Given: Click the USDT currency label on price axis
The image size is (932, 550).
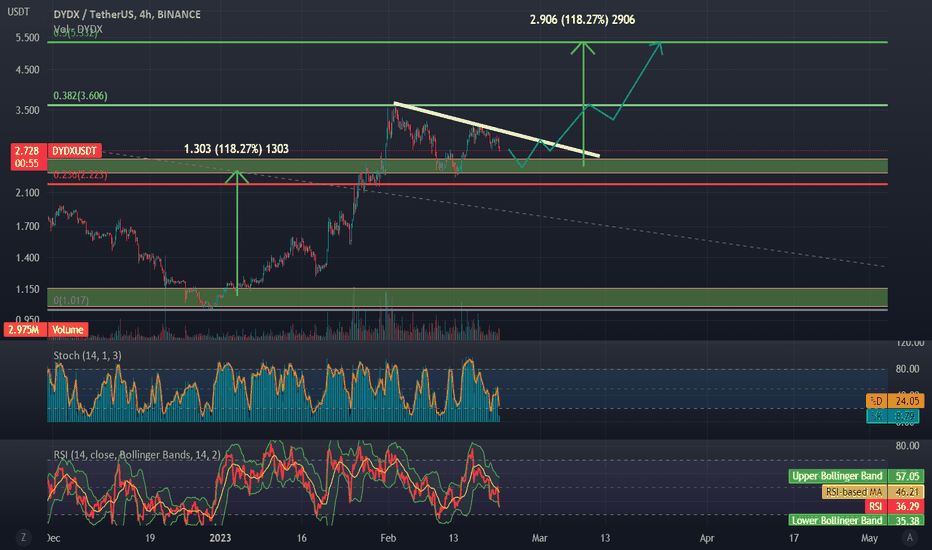Looking at the screenshot, I should click(x=18, y=11).
